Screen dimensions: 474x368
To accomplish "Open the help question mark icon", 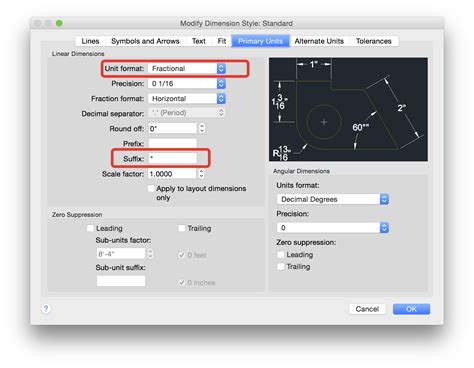I will [46, 308].
